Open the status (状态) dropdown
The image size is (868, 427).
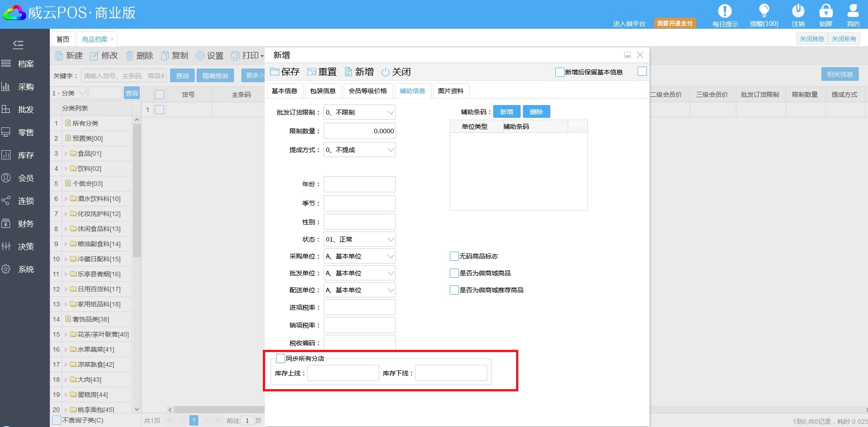coord(359,239)
